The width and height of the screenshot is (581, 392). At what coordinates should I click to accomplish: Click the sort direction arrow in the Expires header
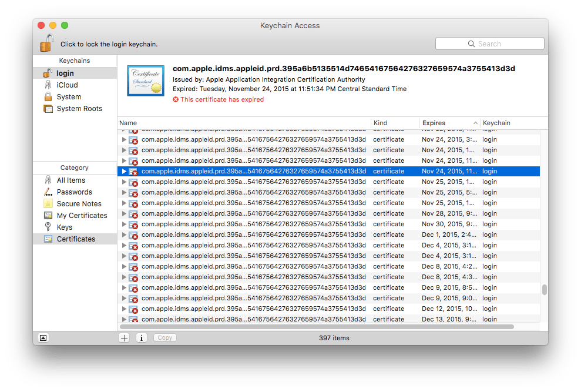click(475, 123)
